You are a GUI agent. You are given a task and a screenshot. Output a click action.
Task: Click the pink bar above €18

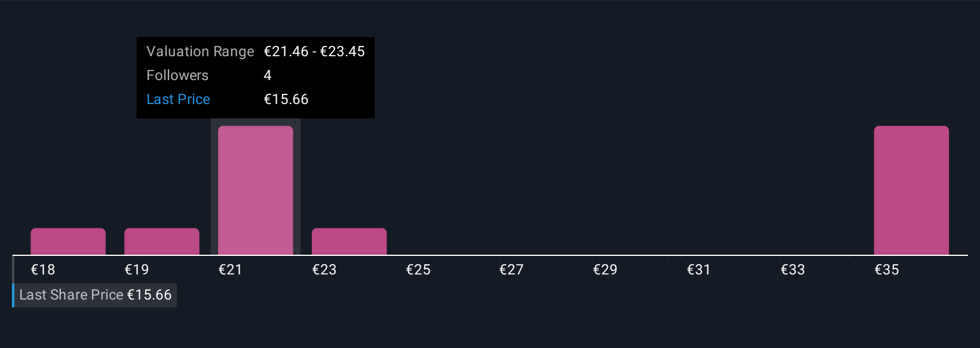[68, 242]
